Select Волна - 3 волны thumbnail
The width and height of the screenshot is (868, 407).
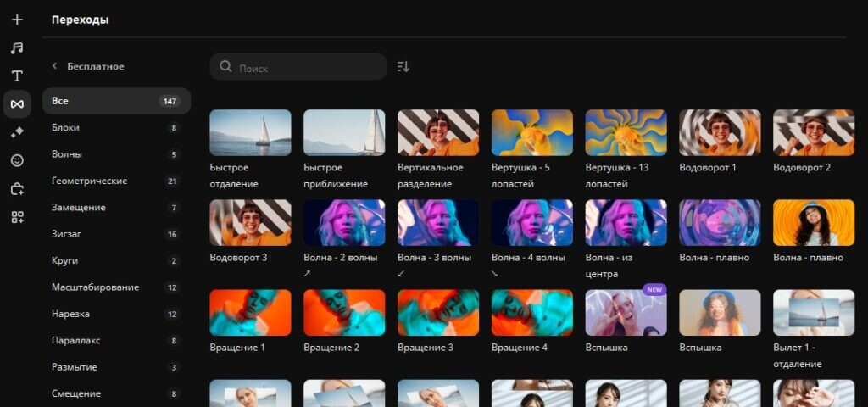[x=438, y=223]
